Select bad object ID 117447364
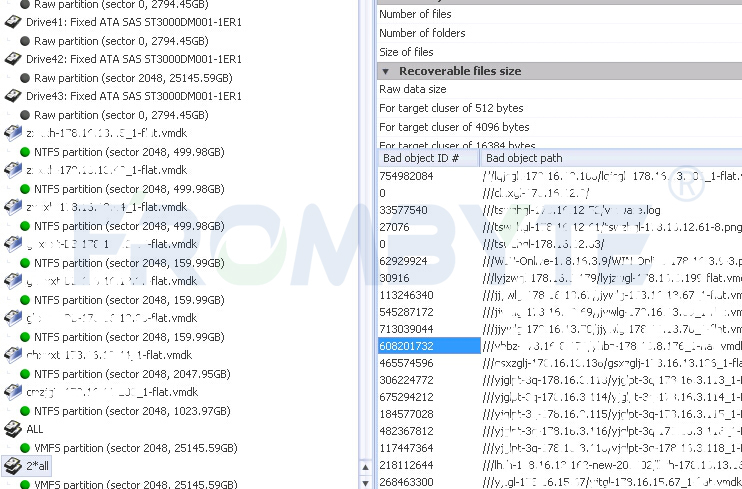742x489 pixels. coord(406,449)
